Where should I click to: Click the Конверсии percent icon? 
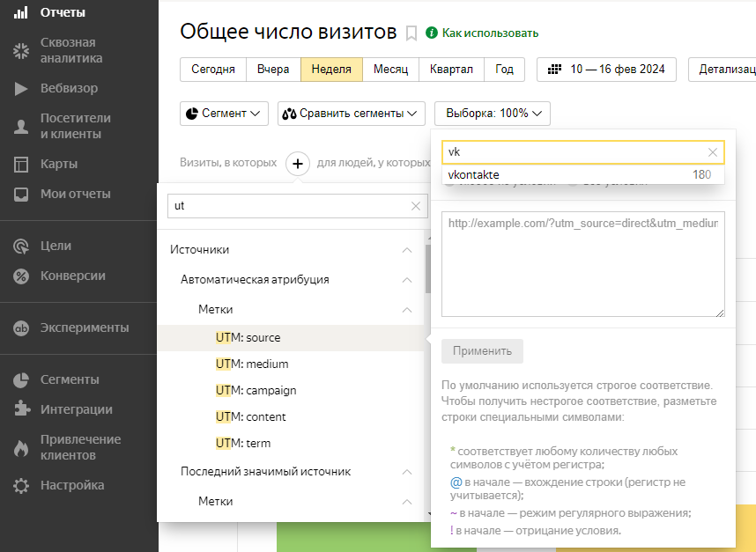coord(21,276)
